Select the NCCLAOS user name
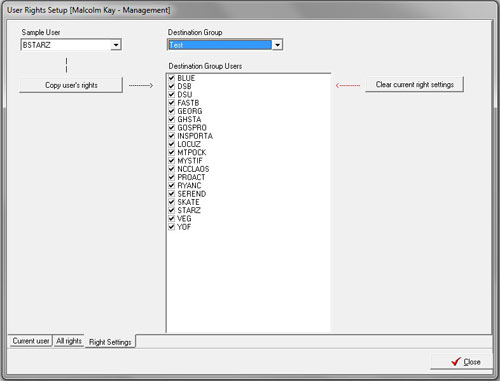Image resolution: width=500 pixels, height=381 pixels. [193, 169]
